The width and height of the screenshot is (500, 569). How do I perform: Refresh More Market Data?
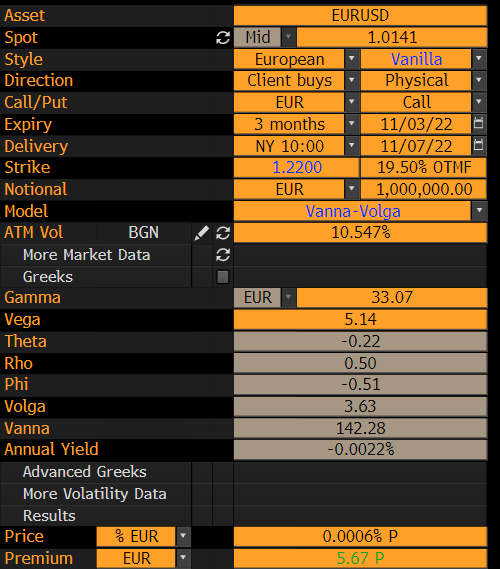[223, 255]
